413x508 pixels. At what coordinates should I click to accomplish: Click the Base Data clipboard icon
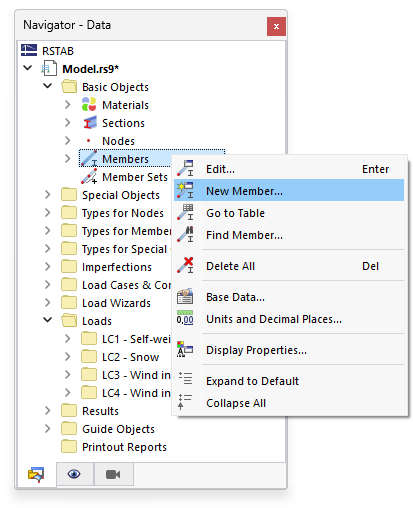pos(185,296)
